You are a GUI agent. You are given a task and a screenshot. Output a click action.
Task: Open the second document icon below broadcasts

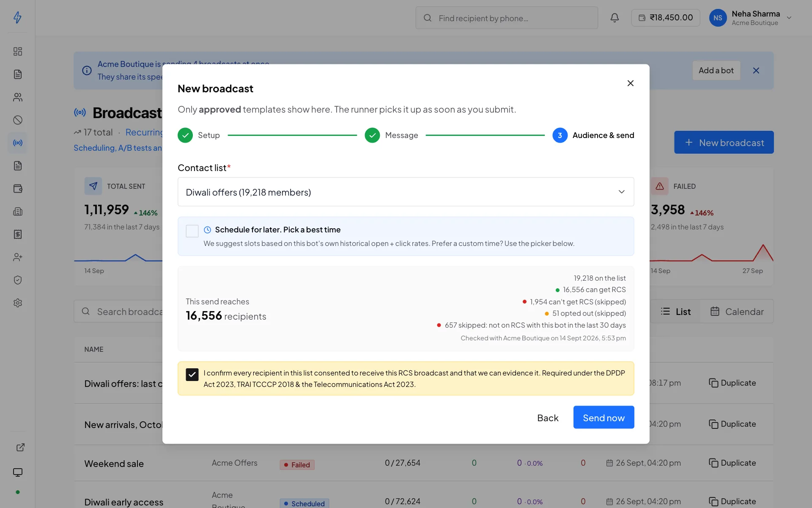pos(17,166)
